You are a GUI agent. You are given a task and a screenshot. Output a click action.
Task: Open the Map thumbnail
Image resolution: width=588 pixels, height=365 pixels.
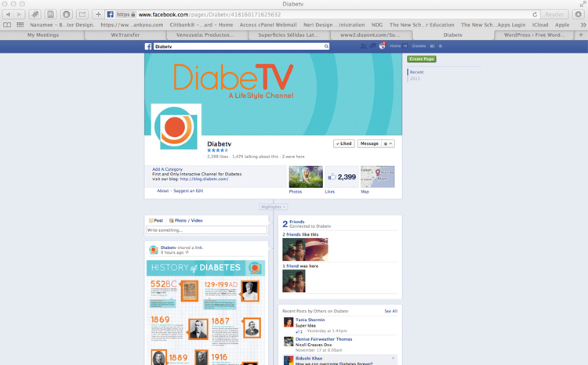[x=378, y=177]
